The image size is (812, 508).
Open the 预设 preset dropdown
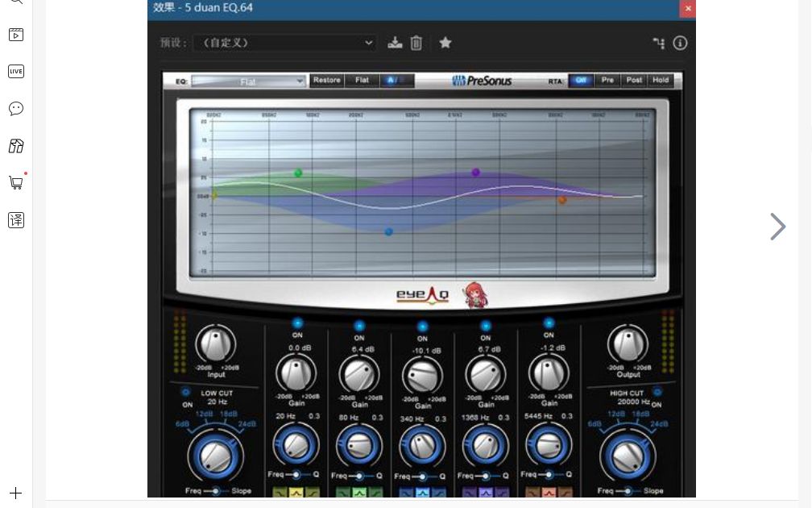click(x=285, y=43)
